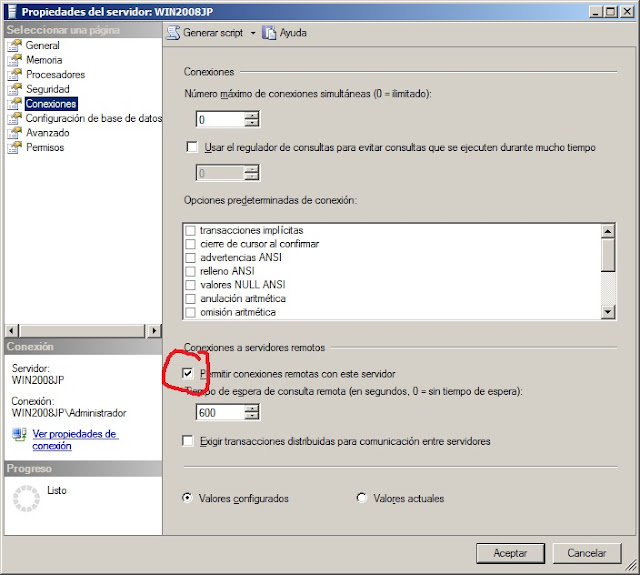Decrease remote query timeout value
640x575 pixels.
click(252, 416)
